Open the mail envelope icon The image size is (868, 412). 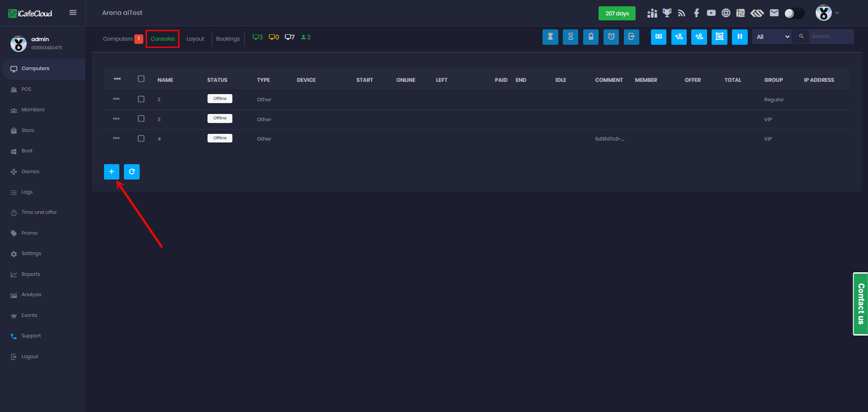tap(774, 13)
